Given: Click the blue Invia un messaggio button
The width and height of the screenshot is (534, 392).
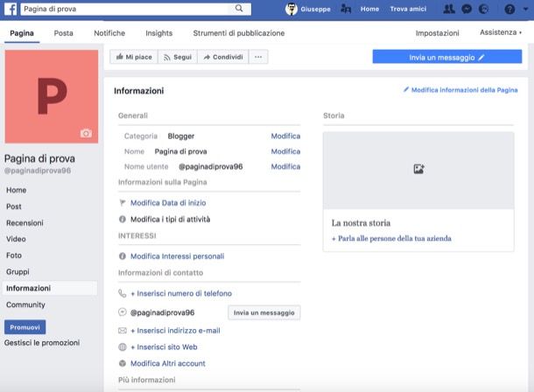Looking at the screenshot, I should tap(446, 57).
